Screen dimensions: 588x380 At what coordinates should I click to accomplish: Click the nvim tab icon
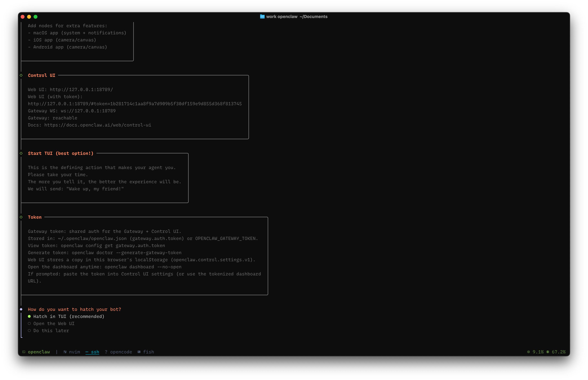tap(65, 352)
